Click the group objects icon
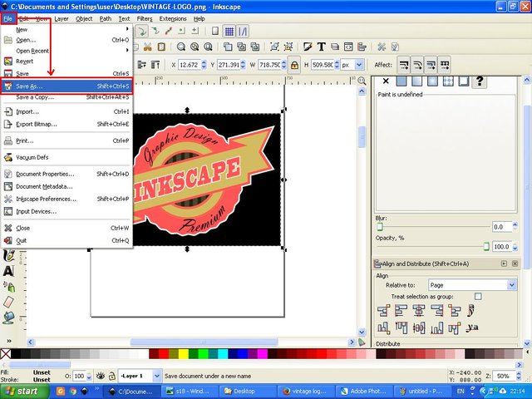The image size is (532, 399). pyautogui.click(x=274, y=47)
